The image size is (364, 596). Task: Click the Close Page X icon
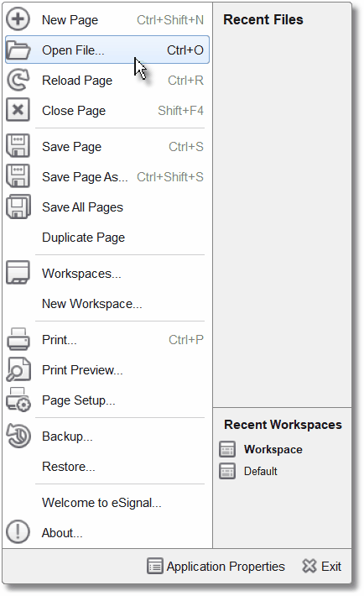point(18,110)
